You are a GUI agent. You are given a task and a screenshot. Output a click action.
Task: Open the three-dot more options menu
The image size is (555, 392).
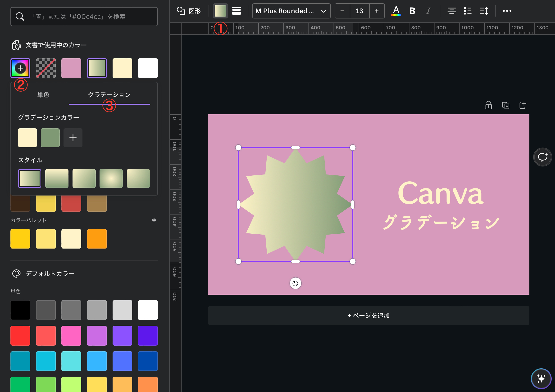pyautogui.click(x=507, y=11)
